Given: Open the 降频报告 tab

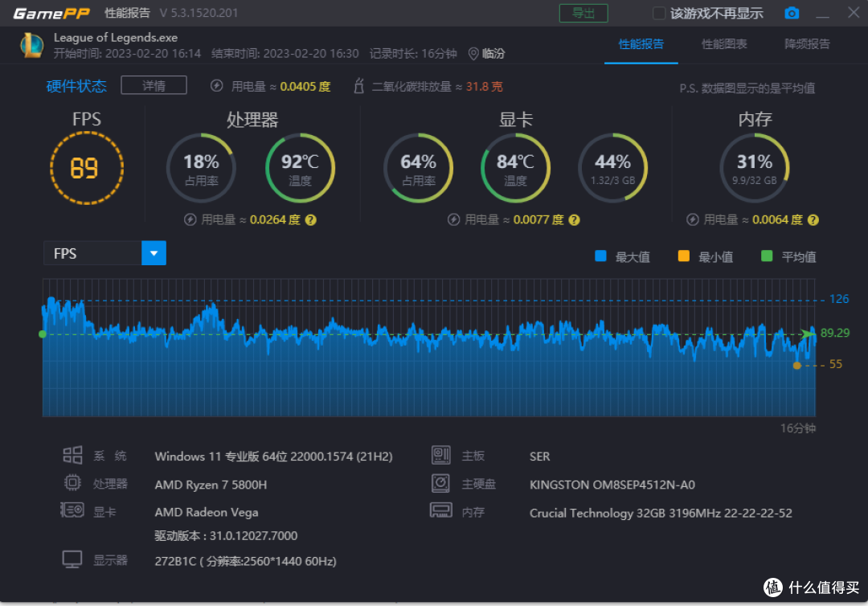Looking at the screenshot, I should [x=807, y=44].
